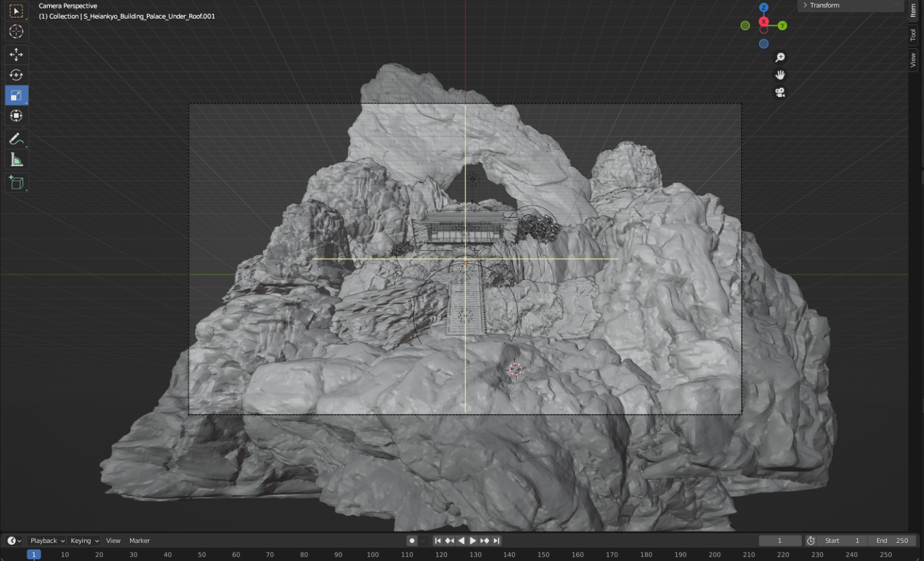The width and height of the screenshot is (924, 561).
Task: Select the Move tool
Action: click(x=16, y=54)
